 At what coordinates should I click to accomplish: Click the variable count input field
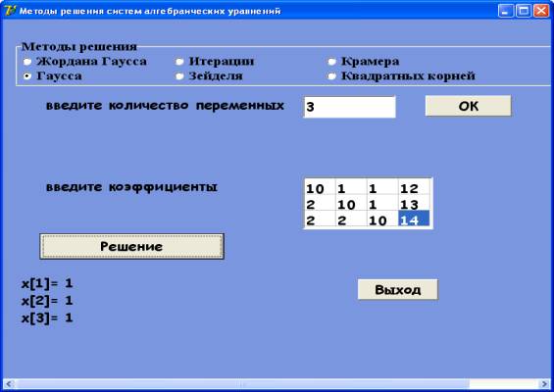349,107
